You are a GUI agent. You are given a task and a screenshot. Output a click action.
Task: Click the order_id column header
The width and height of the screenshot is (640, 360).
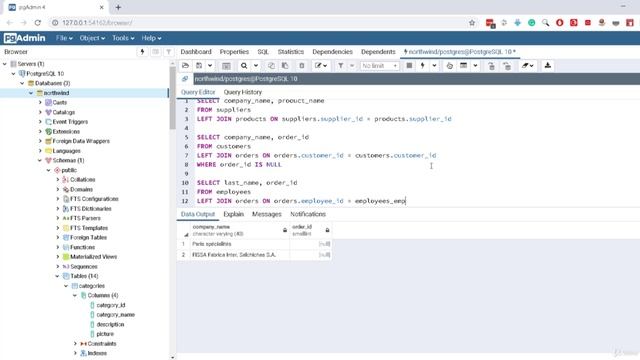pos(311,230)
